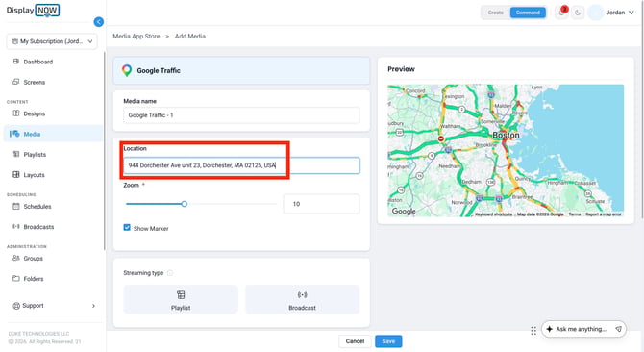Image resolution: width=644 pixels, height=352 pixels.
Task: Click the map preview image
Action: [506, 150]
